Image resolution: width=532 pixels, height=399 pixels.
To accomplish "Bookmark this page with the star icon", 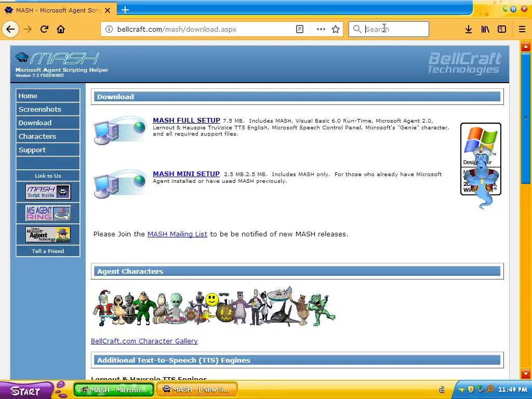I will 336,29.
